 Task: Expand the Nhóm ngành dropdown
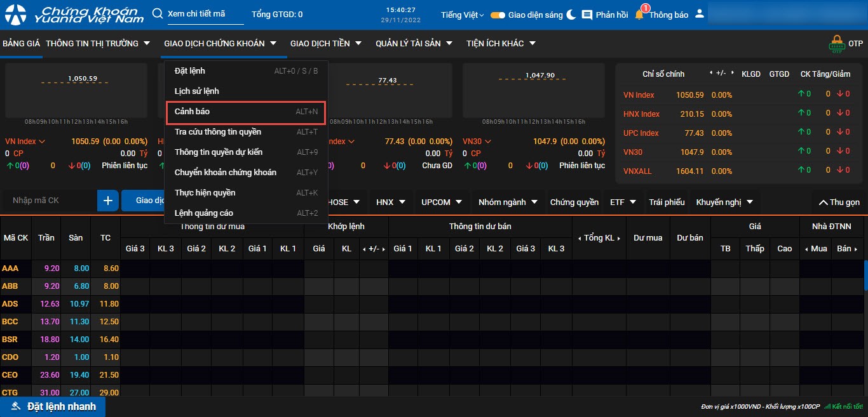(507, 202)
